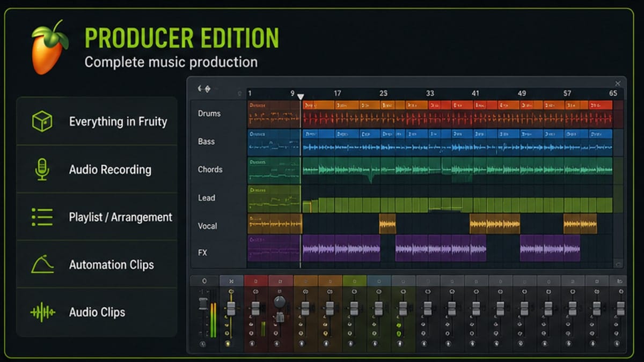Image resolution: width=644 pixels, height=362 pixels.
Task: Select the short Vocal clip below bar 25
Action: click(x=387, y=224)
